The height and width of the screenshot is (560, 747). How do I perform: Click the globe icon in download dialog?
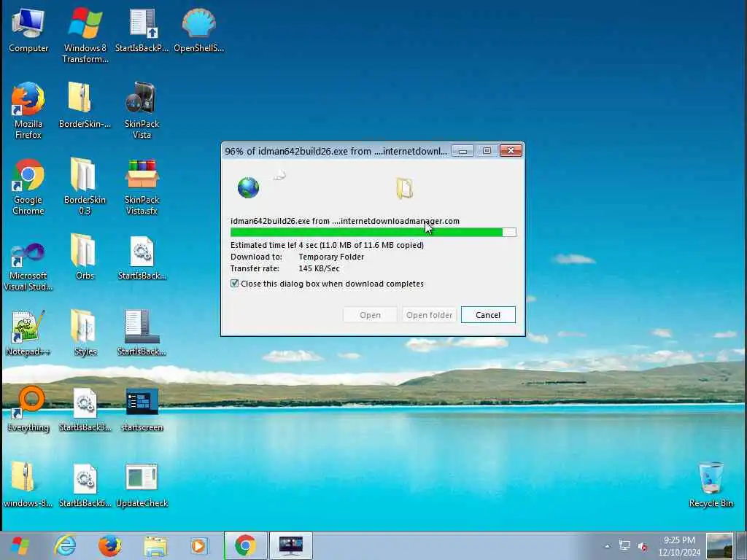[248, 187]
